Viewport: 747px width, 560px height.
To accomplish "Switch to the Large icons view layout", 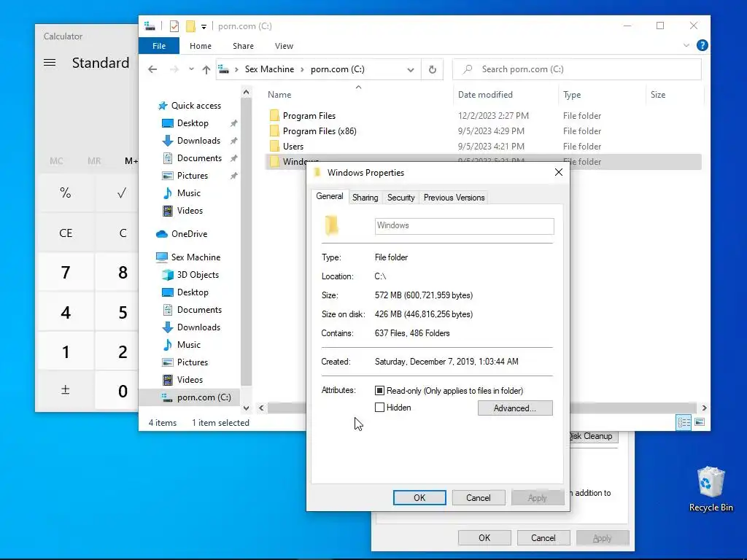I will (700, 422).
